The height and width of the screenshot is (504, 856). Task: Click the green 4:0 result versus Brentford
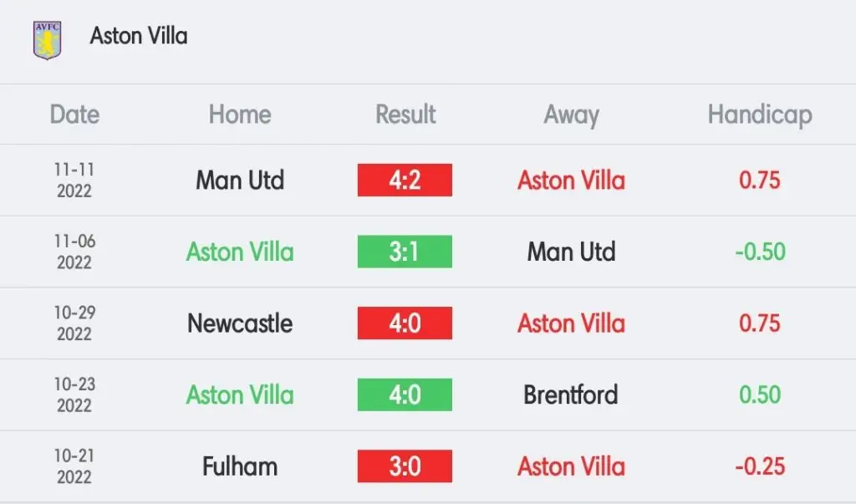405,395
